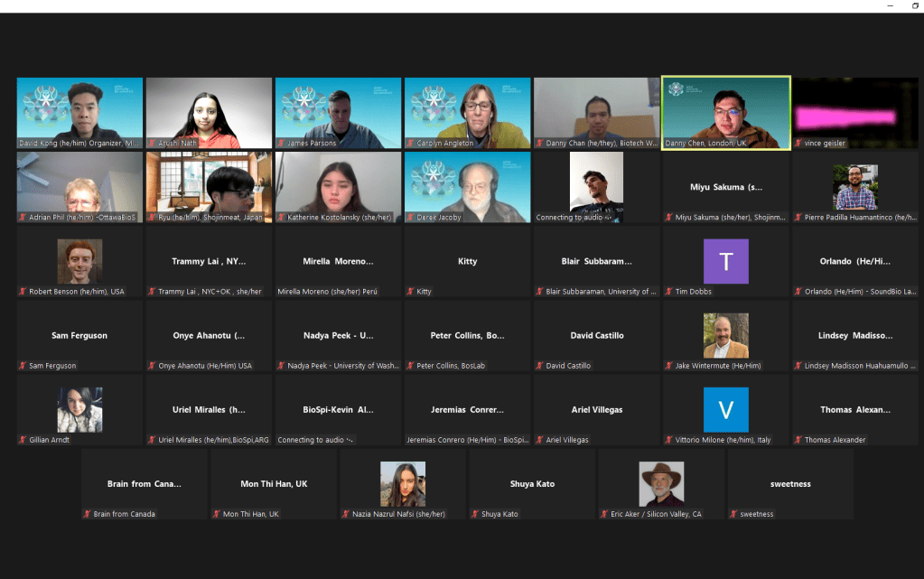Viewport: 924px width, 579px height.
Task: Click Thomas Alexander's muted mic icon
Action: 798,440
